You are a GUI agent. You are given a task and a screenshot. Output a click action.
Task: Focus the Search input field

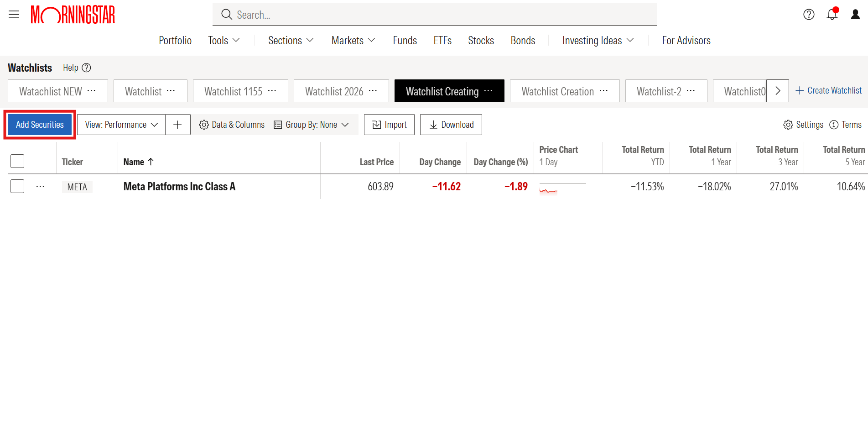(x=435, y=15)
